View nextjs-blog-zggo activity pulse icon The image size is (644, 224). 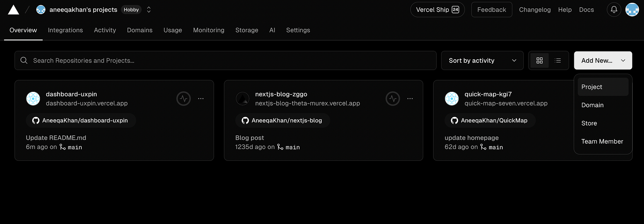coord(393,98)
